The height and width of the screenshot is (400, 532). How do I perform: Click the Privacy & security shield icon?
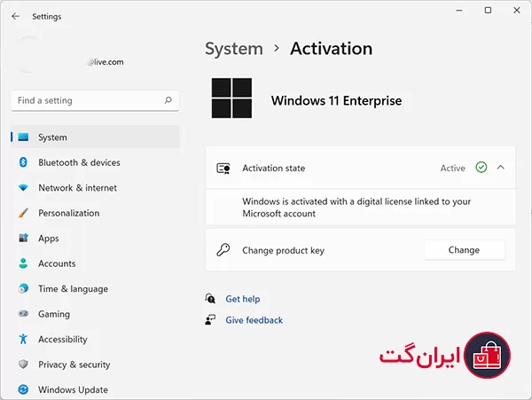[23, 364]
